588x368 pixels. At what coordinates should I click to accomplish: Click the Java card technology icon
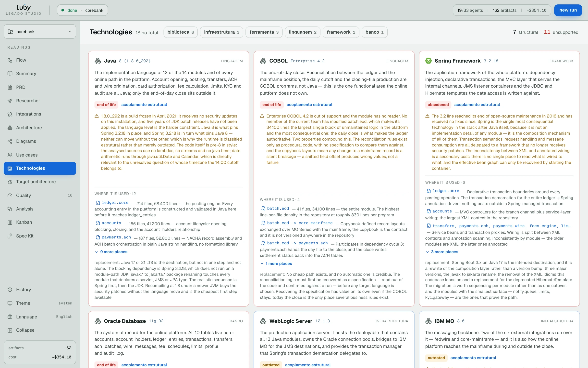coord(98,61)
